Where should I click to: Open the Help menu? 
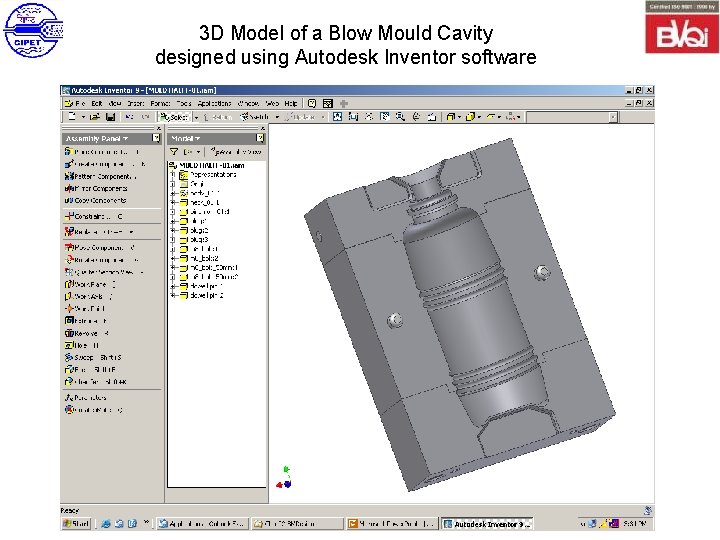pyautogui.click(x=291, y=103)
